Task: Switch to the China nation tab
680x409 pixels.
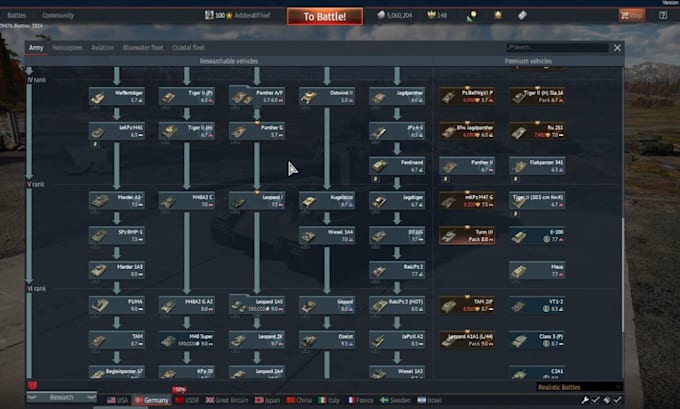Action: point(299,400)
